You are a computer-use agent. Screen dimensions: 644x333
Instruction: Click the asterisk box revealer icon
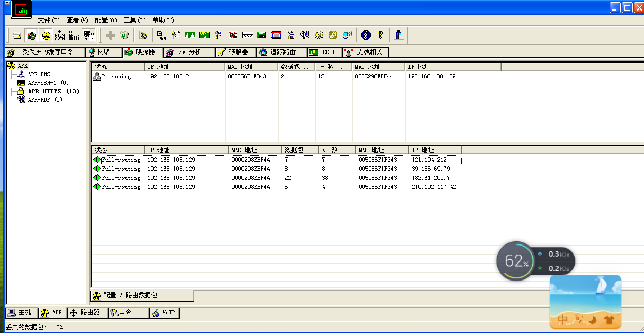247,35
